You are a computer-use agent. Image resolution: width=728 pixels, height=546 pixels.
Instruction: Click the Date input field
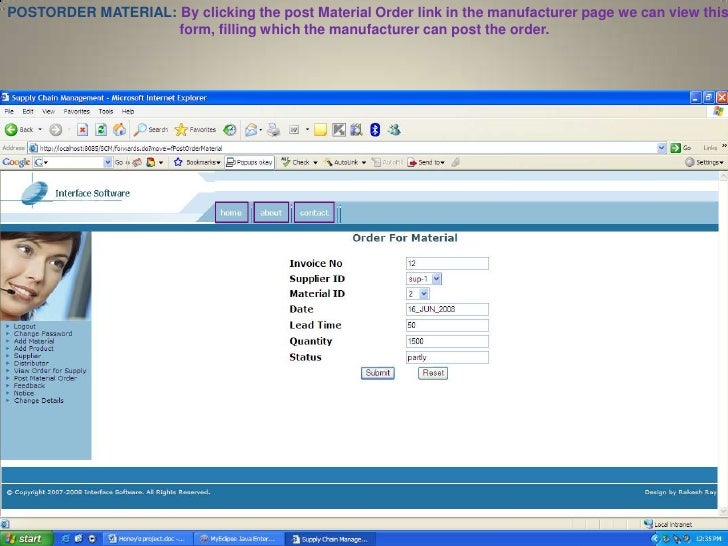pos(447,309)
